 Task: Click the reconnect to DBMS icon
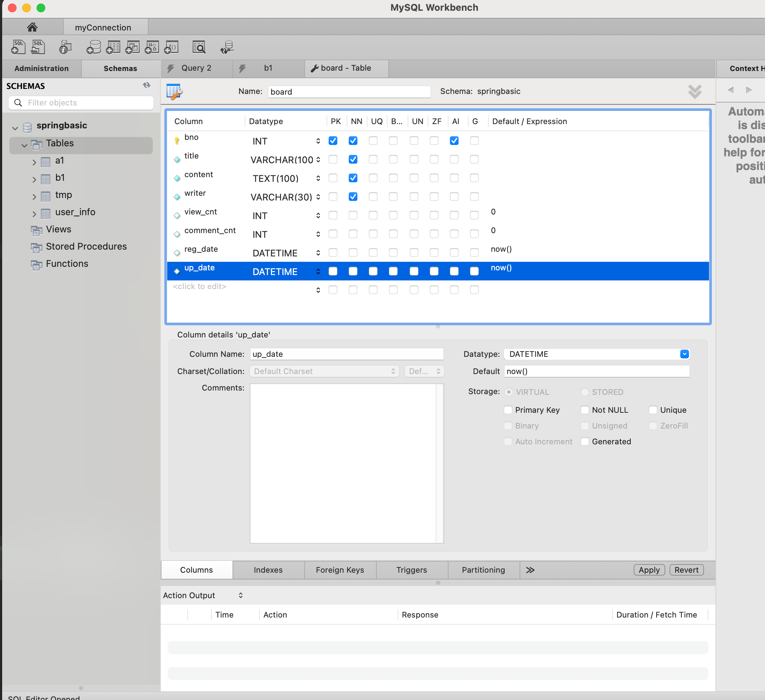point(227,47)
